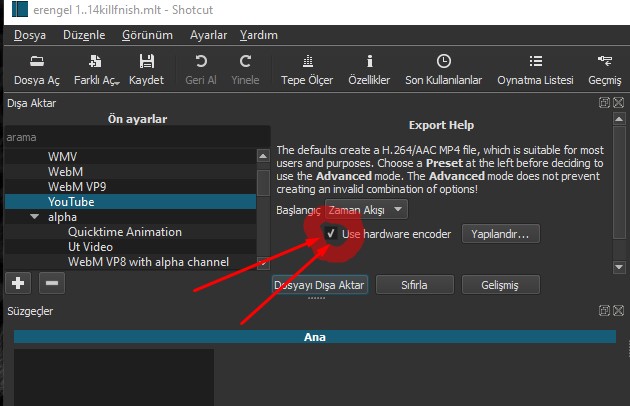Add a preset with the plus button
This screenshot has height=406, width=630.
pyautogui.click(x=18, y=283)
